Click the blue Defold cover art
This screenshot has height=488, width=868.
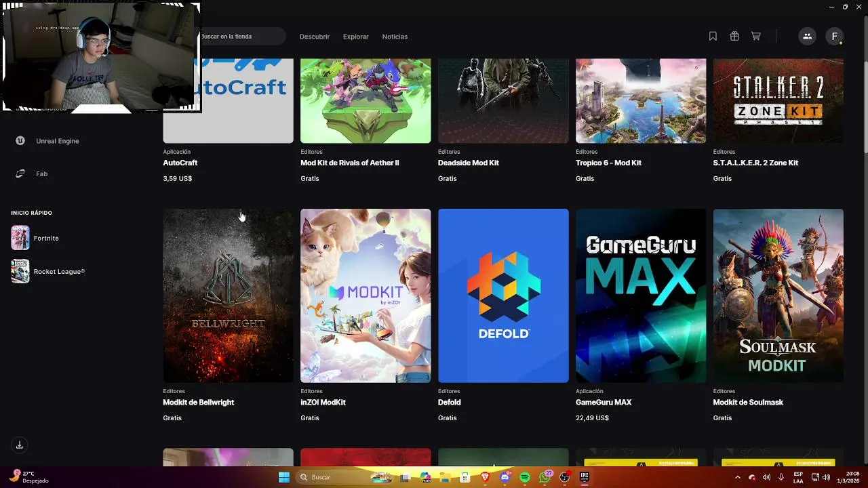503,296
